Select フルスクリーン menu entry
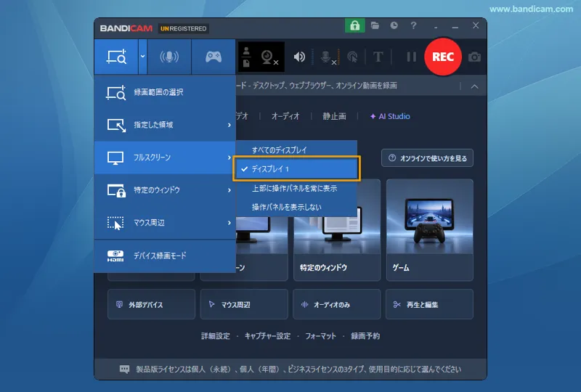Viewport: 581px width, 392px height. (165, 158)
